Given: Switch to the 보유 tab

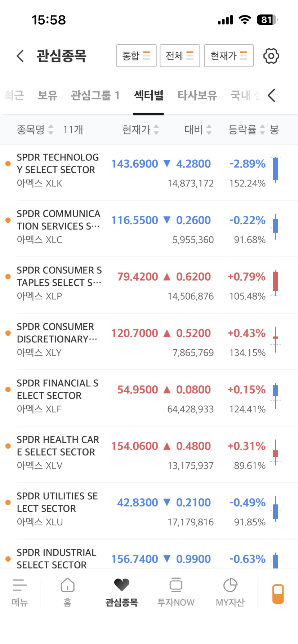Looking at the screenshot, I should pyautogui.click(x=48, y=95).
